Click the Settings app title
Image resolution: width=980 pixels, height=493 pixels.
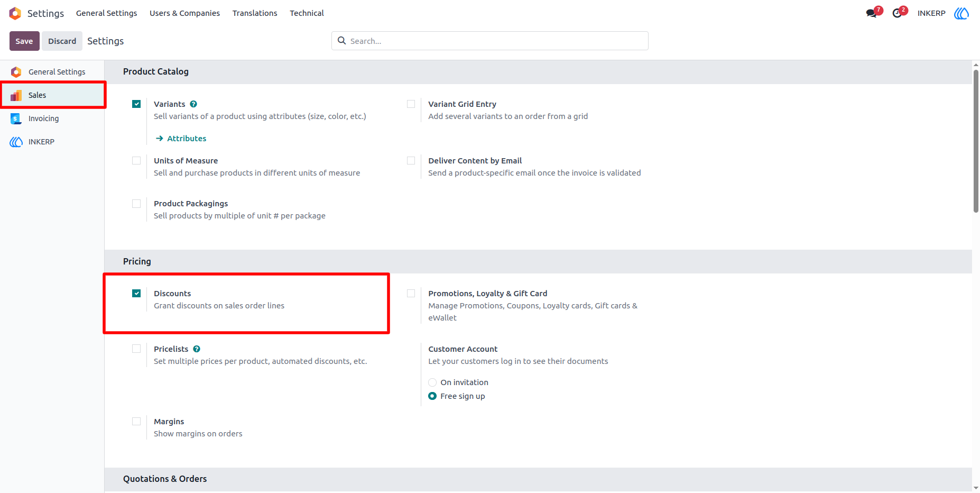[45, 13]
